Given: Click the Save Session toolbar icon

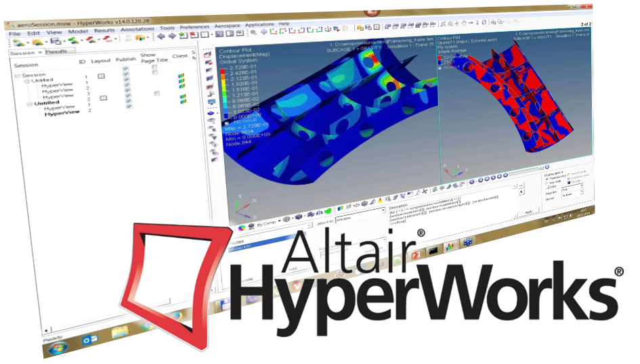Looking at the screenshot, I should (55, 41).
